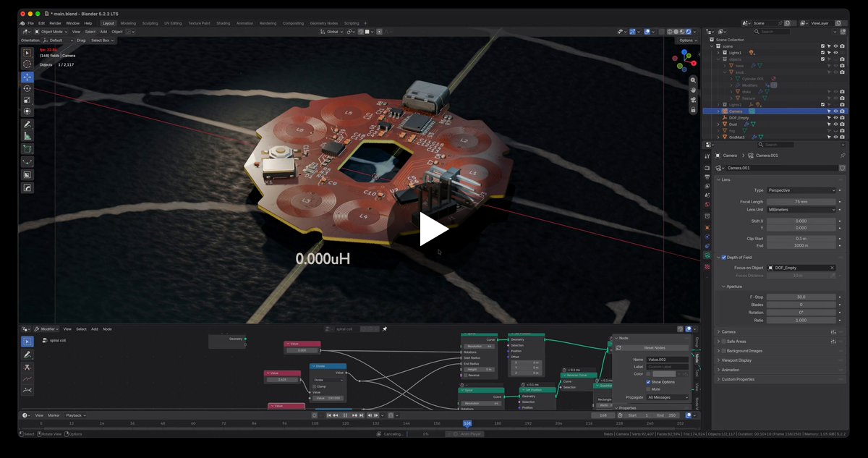Toggle camera view with the camera gizmo icon
The width and height of the screenshot is (868, 458).
(693, 99)
